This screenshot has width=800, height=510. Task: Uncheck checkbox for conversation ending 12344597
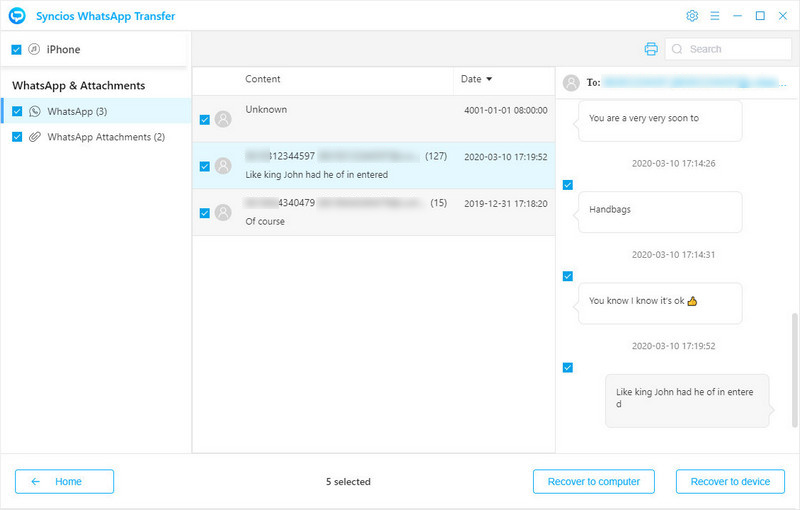pos(205,166)
